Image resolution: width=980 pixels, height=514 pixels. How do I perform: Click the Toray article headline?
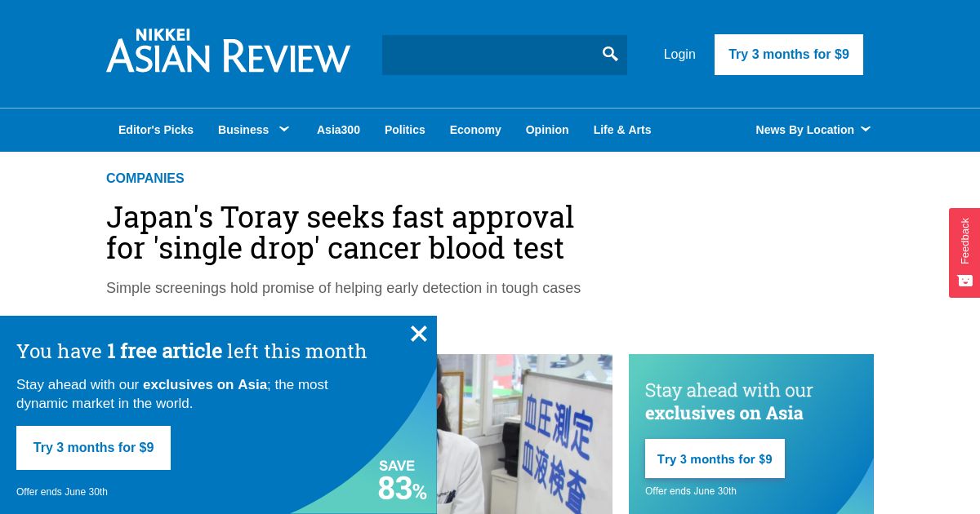pyautogui.click(x=340, y=233)
